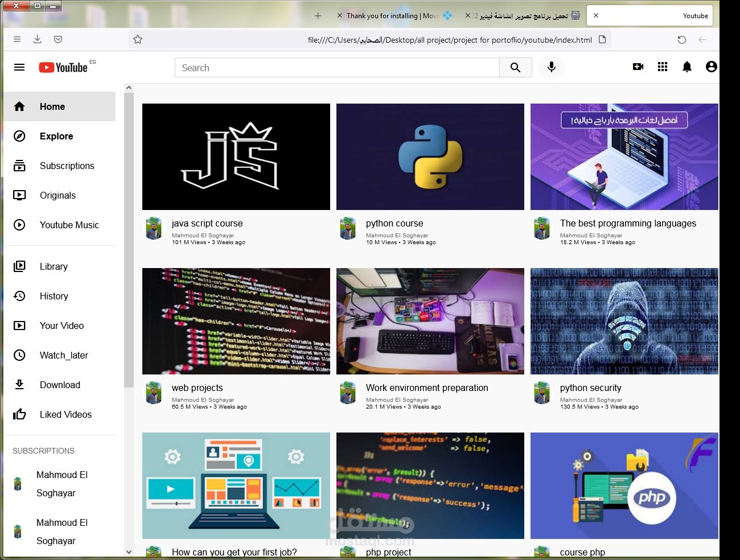Open the browser application menu

coord(17,39)
